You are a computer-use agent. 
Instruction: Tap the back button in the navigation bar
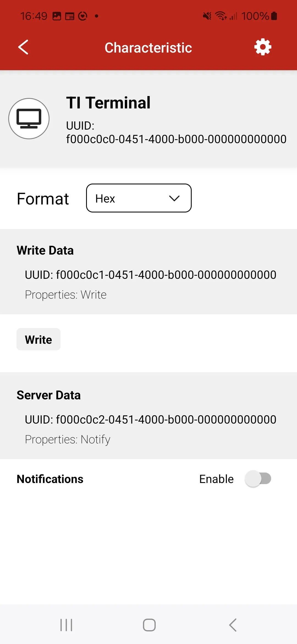coord(232,624)
